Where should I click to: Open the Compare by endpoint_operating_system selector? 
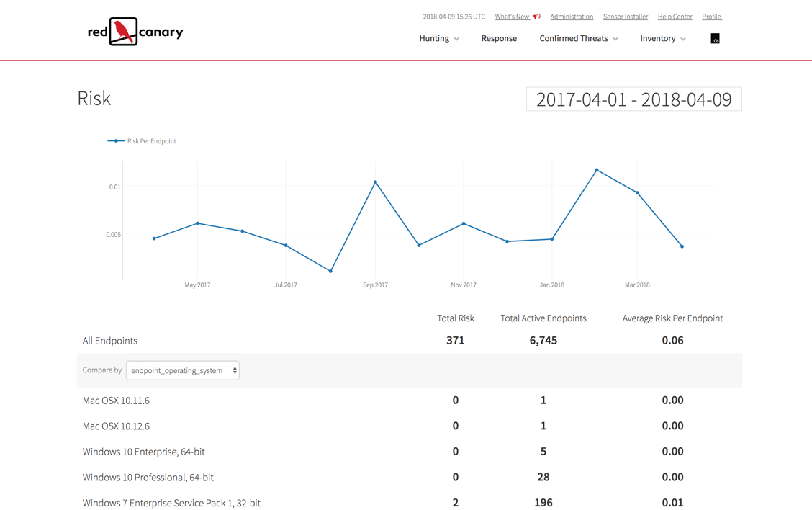coord(183,370)
